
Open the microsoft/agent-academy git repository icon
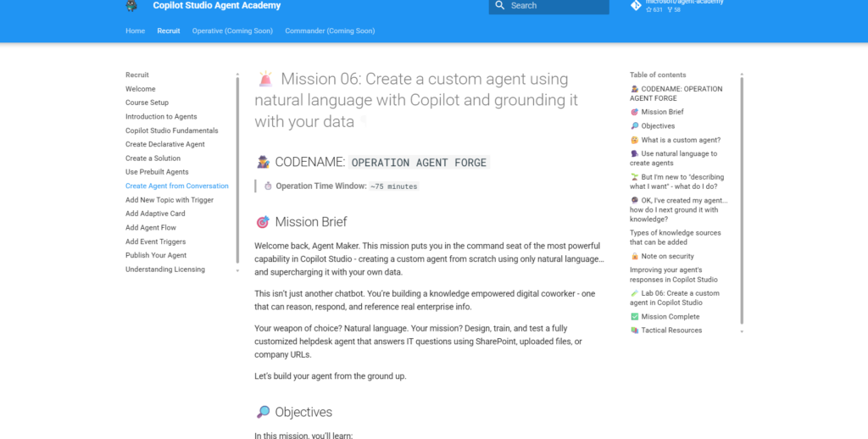(636, 6)
